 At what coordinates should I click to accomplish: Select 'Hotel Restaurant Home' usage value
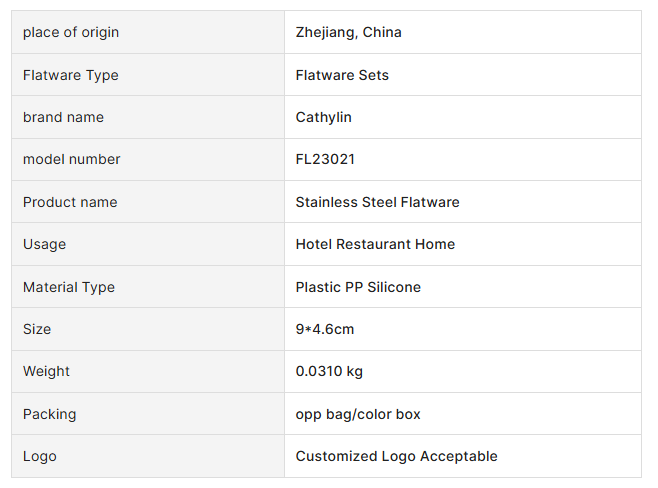click(375, 244)
